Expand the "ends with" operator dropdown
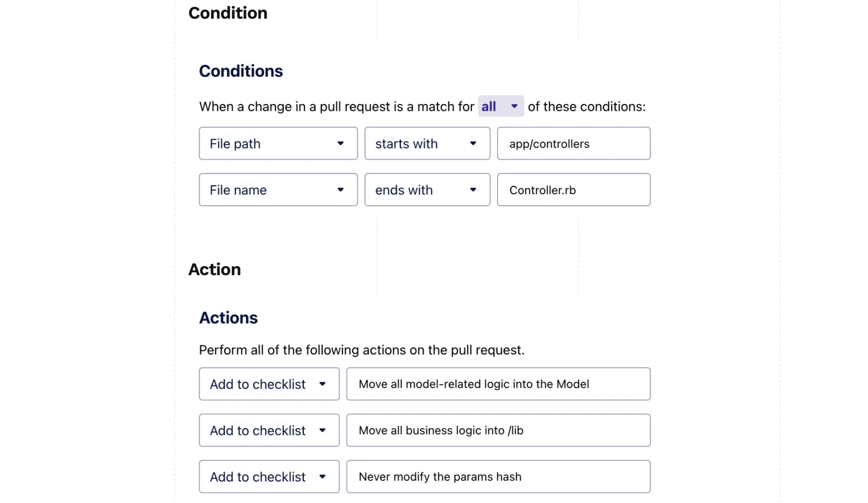868x503 pixels. tap(427, 190)
